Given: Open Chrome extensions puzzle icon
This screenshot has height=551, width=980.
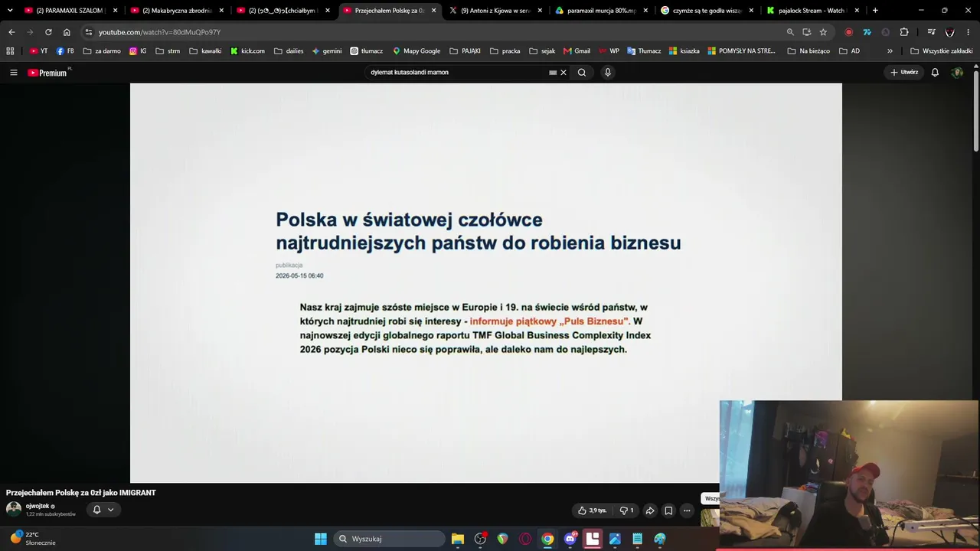Looking at the screenshot, I should [x=904, y=32].
